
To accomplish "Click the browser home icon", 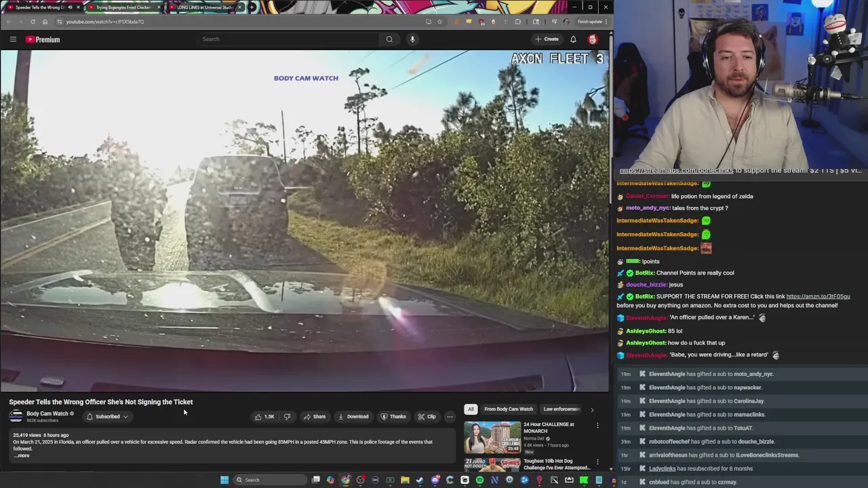I will 45,22.
